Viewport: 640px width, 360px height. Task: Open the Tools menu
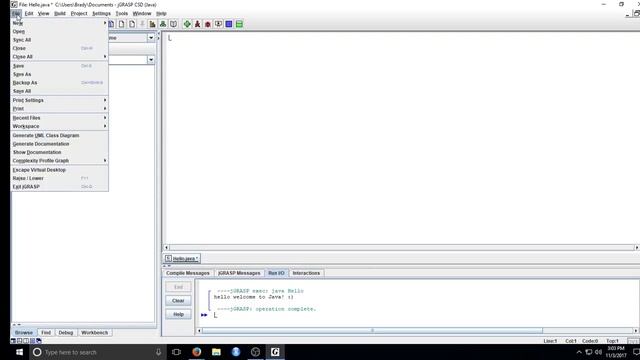tap(122, 13)
